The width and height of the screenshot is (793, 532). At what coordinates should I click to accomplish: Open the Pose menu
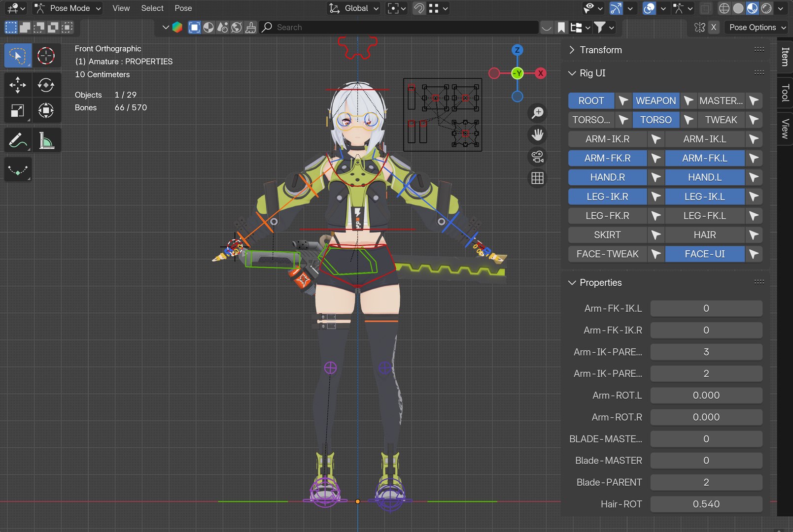pos(183,8)
